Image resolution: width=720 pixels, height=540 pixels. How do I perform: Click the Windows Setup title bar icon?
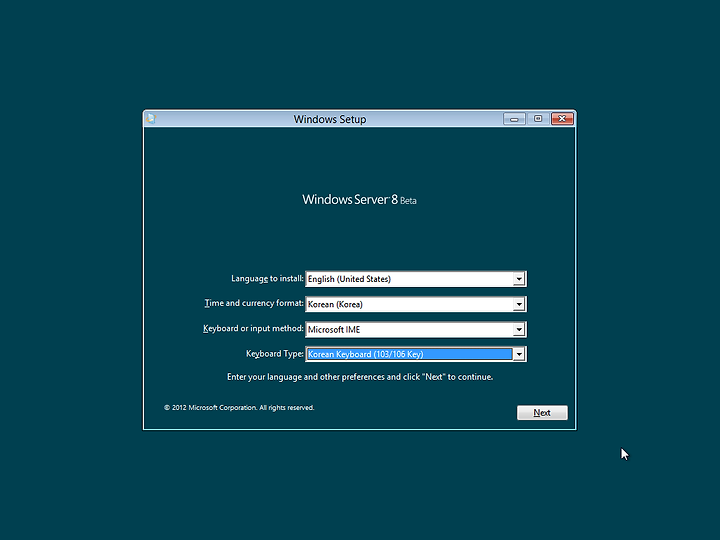tap(151, 119)
